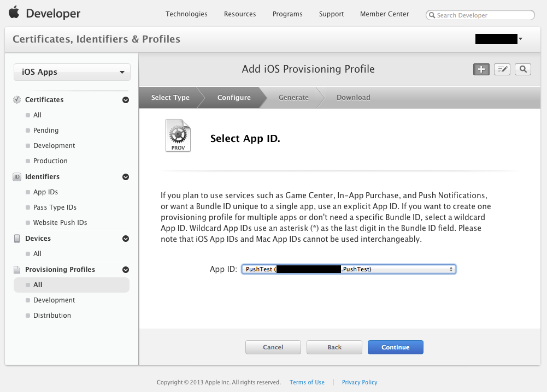This screenshot has width=547, height=392.
Task: Go to the Select Type step
Action: point(170,98)
